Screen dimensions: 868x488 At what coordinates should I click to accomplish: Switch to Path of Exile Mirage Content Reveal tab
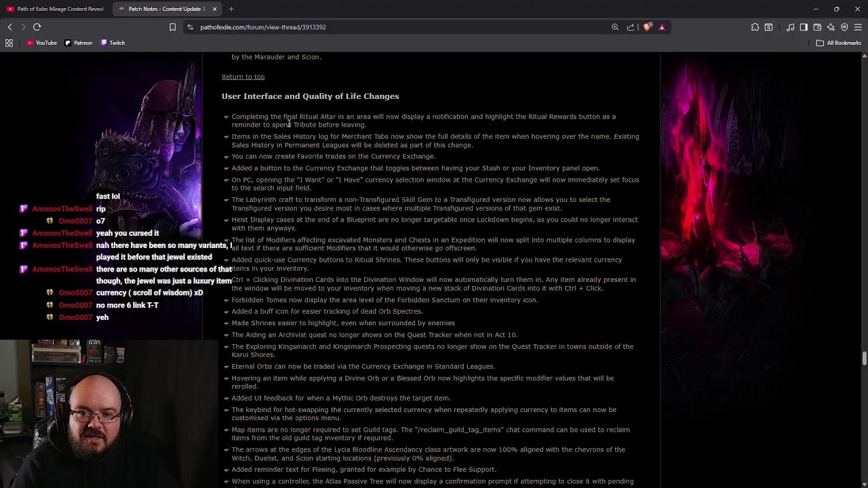click(56, 9)
